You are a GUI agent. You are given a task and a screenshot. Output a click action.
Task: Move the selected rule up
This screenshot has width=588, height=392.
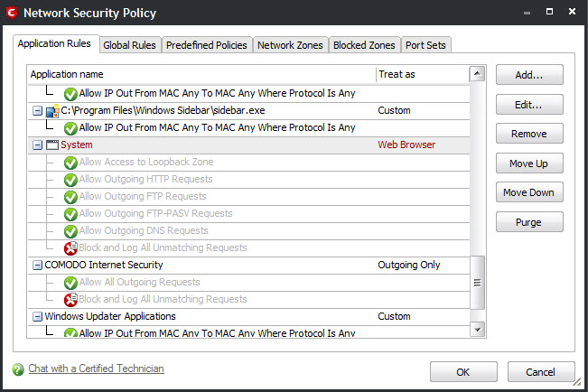point(529,163)
